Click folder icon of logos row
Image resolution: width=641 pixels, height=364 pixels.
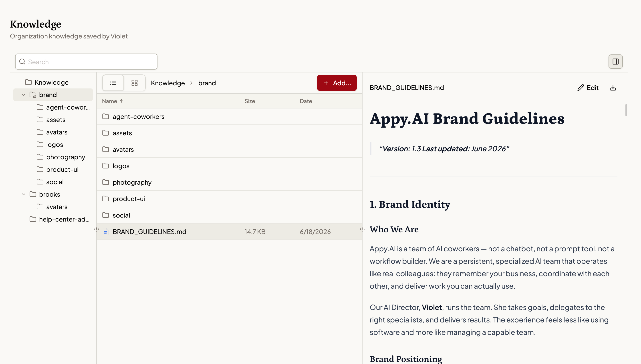[x=106, y=166]
